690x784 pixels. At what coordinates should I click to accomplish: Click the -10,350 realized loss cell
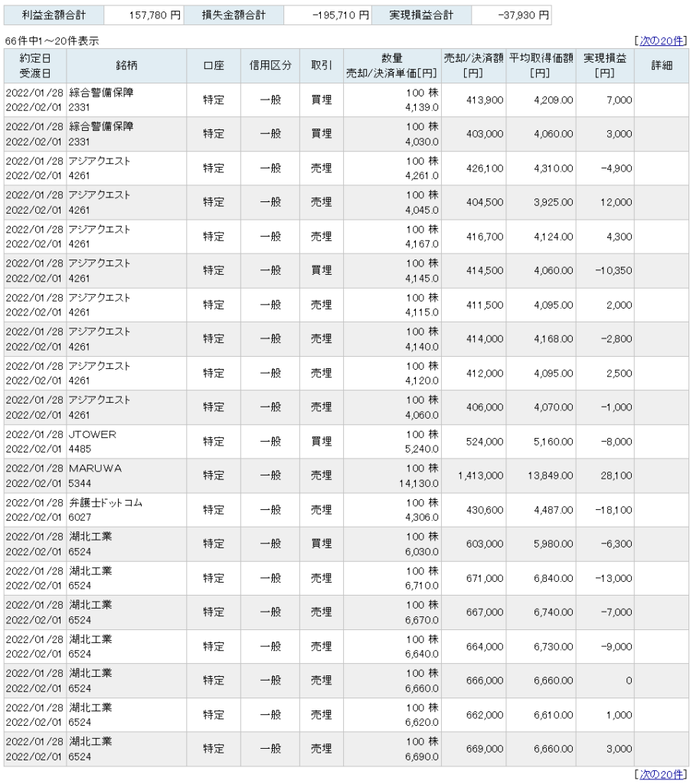pyautogui.click(x=605, y=270)
